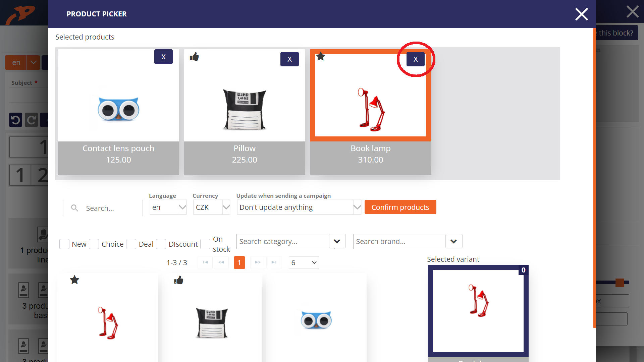
Task: Click the star icon on Book lamp
Action: pos(322,57)
